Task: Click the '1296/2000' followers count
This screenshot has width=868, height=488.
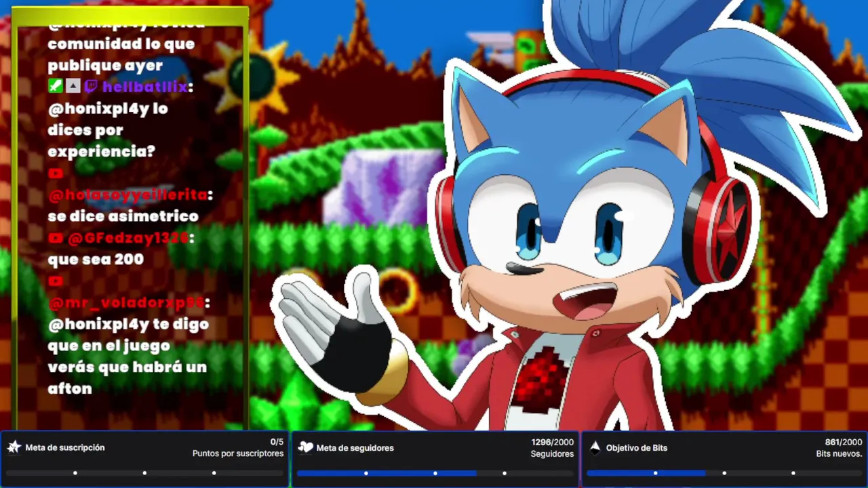Action: click(x=553, y=442)
